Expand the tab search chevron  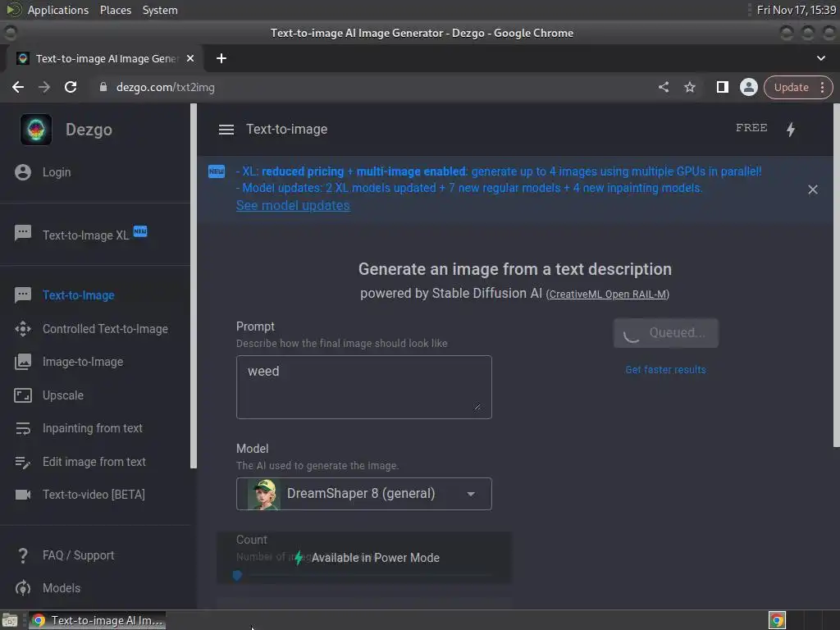[820, 58]
